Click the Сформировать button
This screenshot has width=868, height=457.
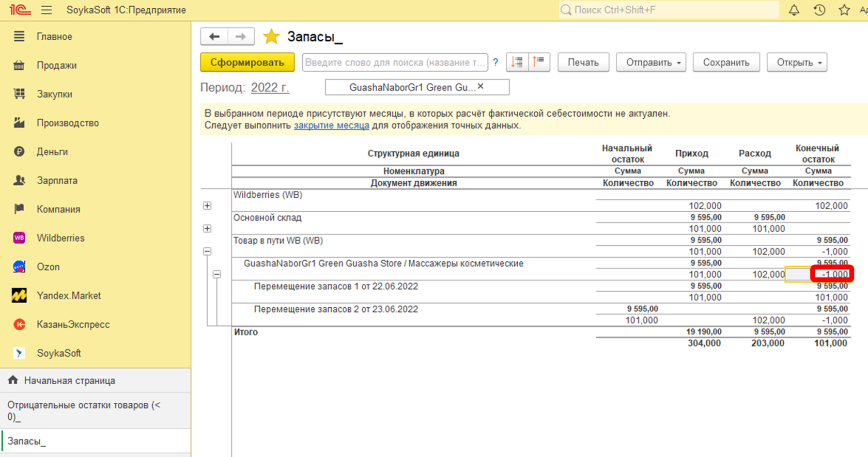tap(247, 62)
